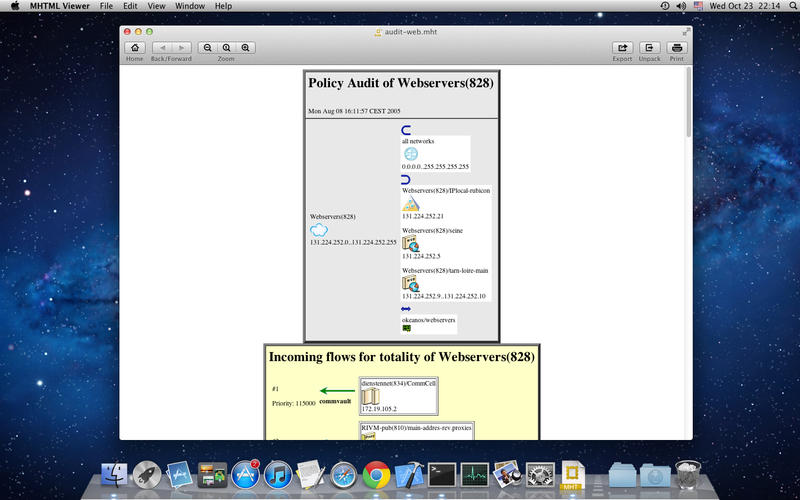Zoom out with the minus magnifier
This screenshot has width=800, height=500.
click(207, 47)
